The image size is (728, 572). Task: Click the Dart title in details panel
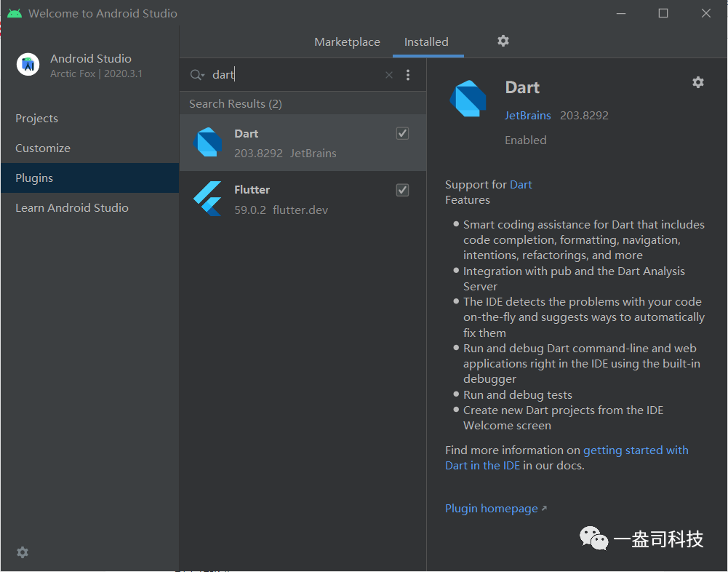(x=522, y=87)
